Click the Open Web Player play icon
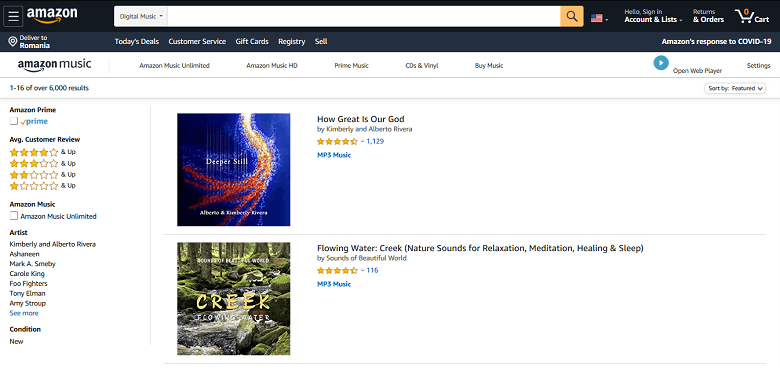Image resolution: width=780 pixels, height=368 pixels. coord(661,63)
